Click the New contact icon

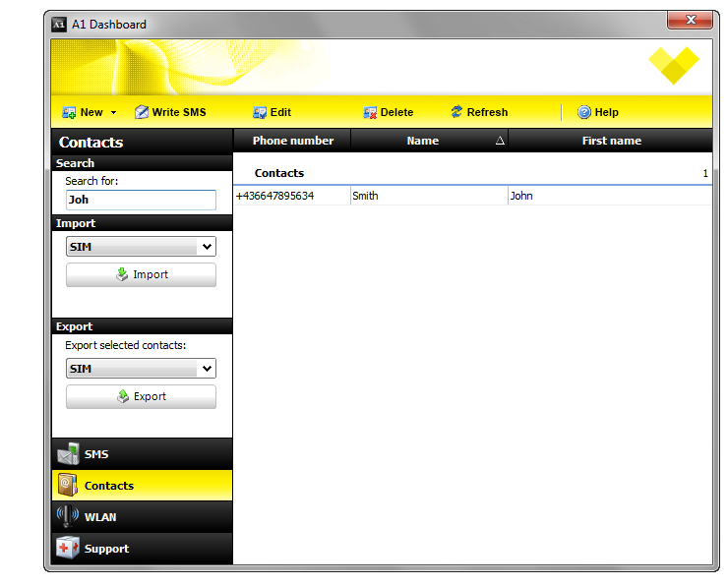point(69,112)
